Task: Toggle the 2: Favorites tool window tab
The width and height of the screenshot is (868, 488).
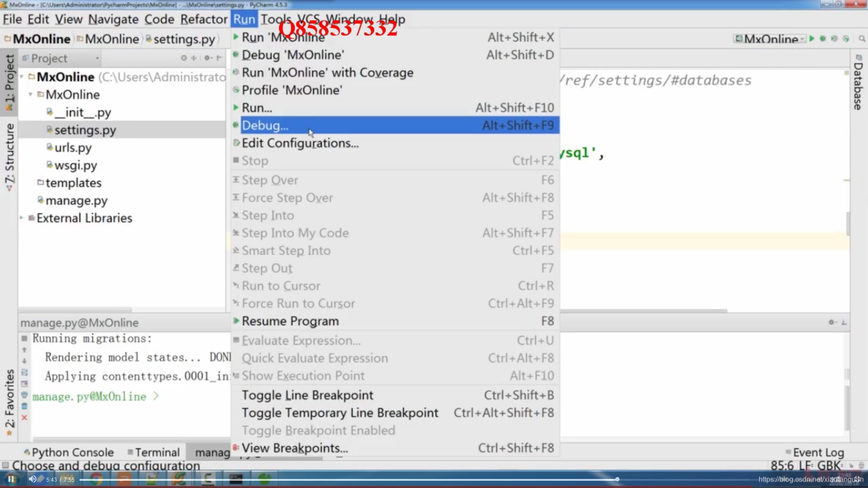Action: click(9, 402)
